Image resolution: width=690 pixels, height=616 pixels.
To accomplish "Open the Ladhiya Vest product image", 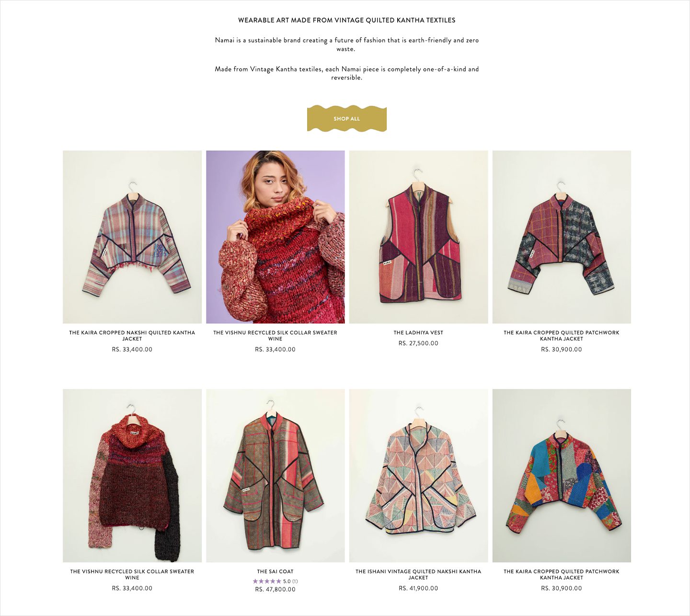I will click(418, 237).
